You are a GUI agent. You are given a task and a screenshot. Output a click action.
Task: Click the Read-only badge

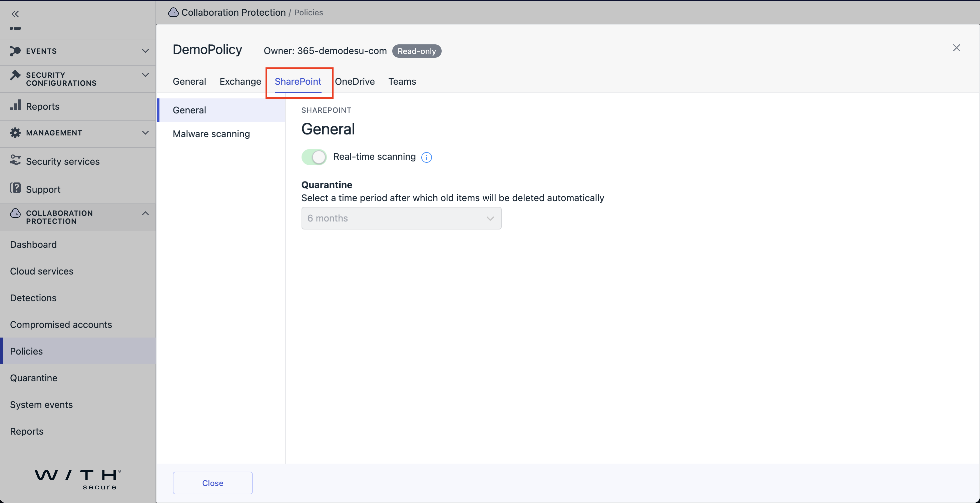(417, 51)
